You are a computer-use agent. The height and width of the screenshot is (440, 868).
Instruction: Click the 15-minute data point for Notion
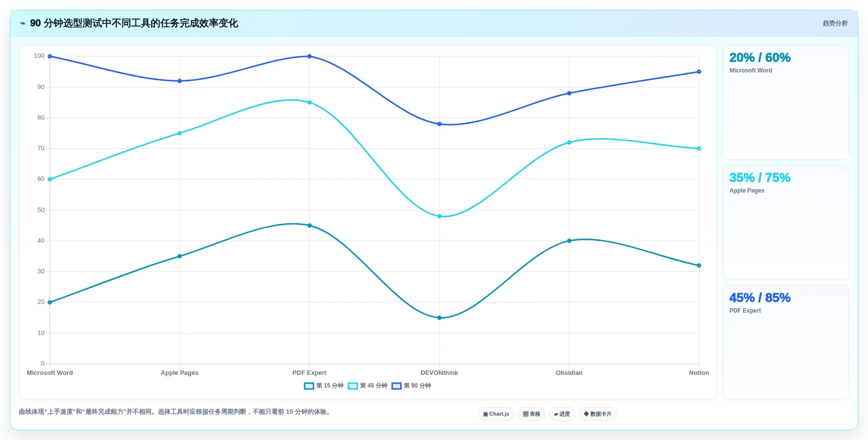click(x=699, y=265)
